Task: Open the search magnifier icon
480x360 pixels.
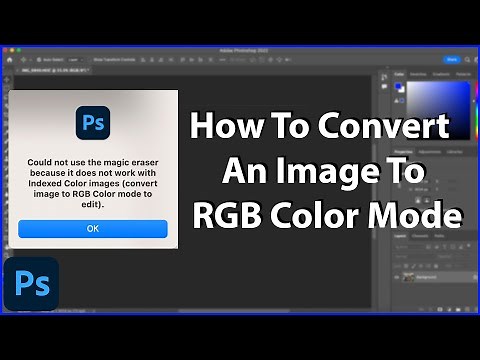Action: [467, 60]
